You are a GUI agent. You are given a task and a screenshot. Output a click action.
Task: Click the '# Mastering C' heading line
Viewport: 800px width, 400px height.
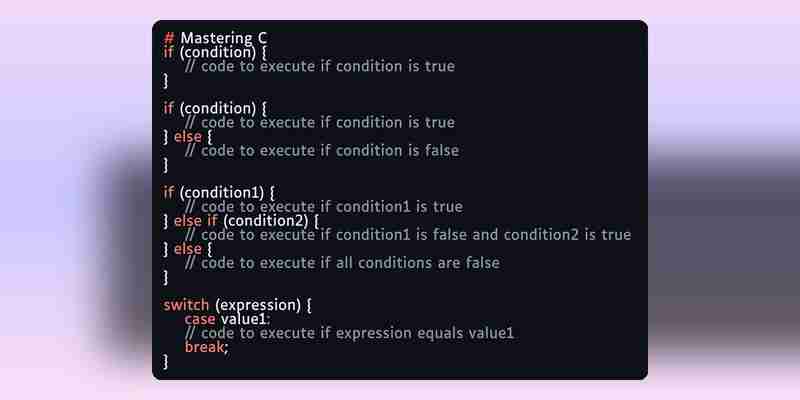point(215,38)
